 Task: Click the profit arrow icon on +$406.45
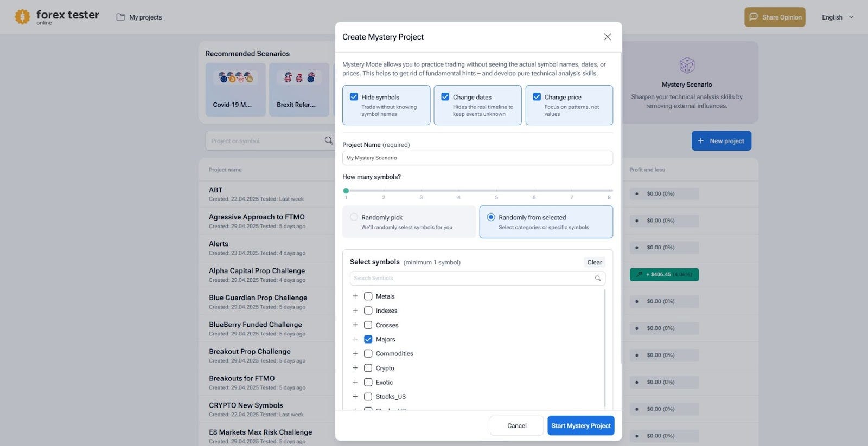640,274
